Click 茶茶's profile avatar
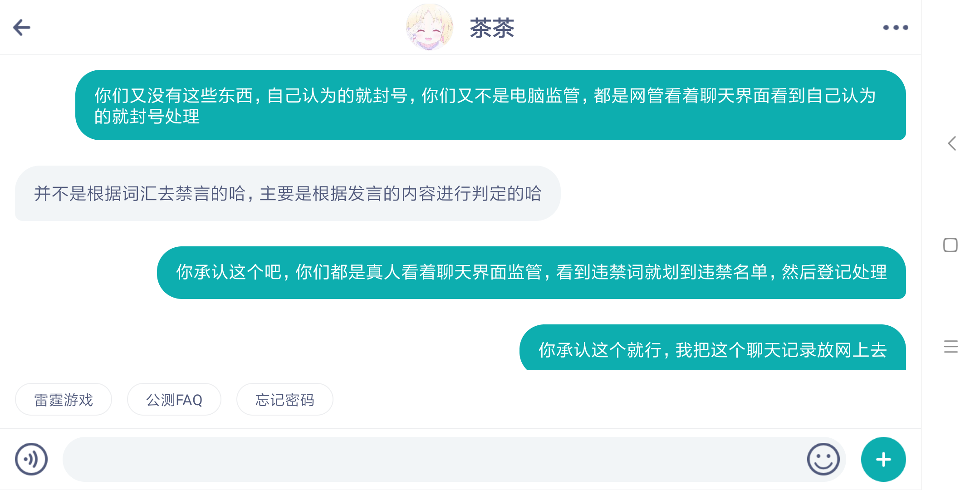The width and height of the screenshot is (980, 490). [429, 27]
